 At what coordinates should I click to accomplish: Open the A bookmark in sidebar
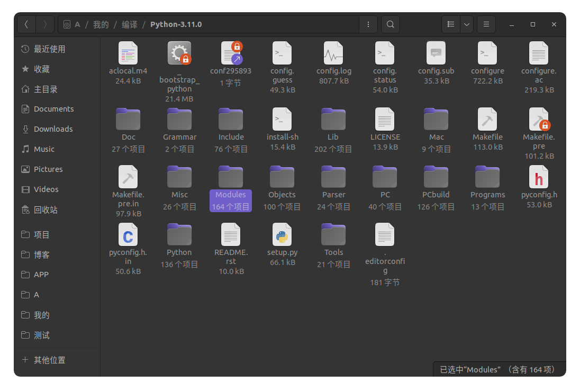(x=57, y=295)
